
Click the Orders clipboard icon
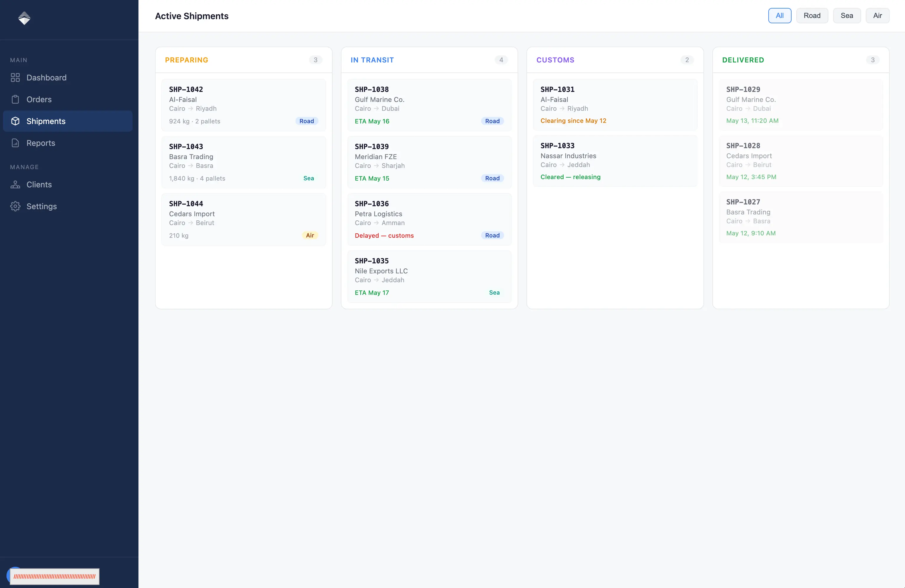tap(15, 99)
